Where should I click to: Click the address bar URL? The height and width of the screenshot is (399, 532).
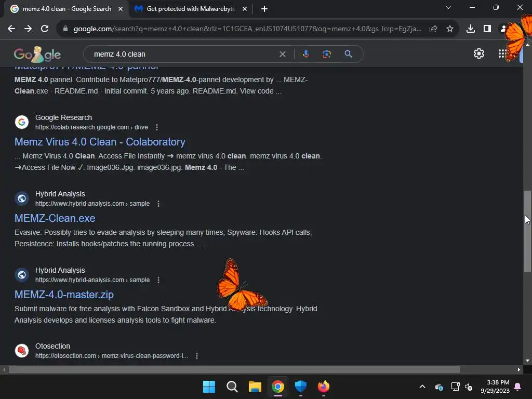(248, 29)
